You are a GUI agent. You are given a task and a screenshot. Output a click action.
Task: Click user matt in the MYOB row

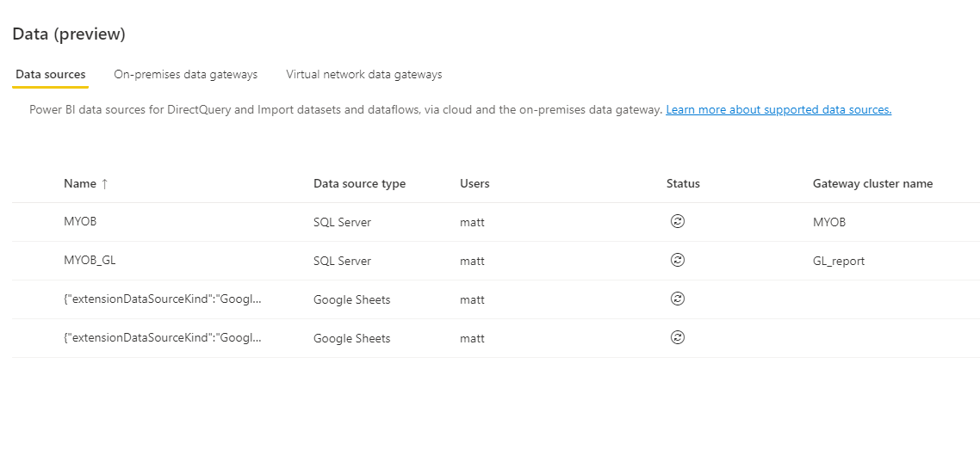pyautogui.click(x=472, y=222)
